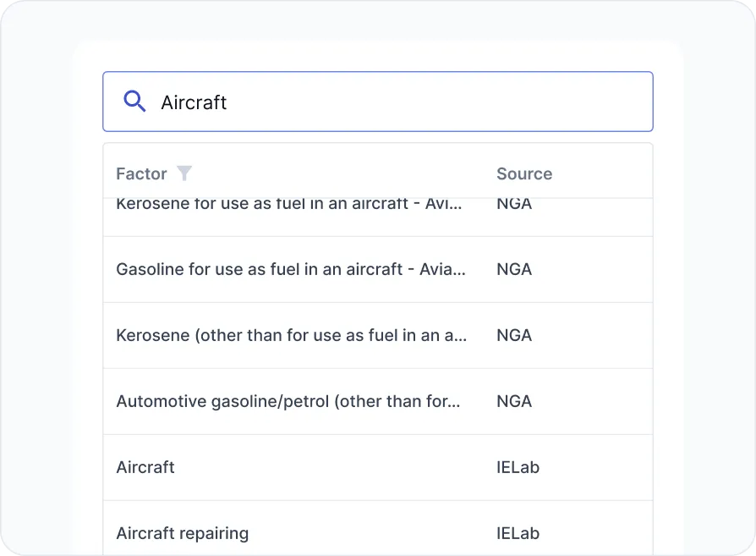The image size is (756, 556).
Task: Select the Aircraft row from IELab
Action: click(x=145, y=467)
